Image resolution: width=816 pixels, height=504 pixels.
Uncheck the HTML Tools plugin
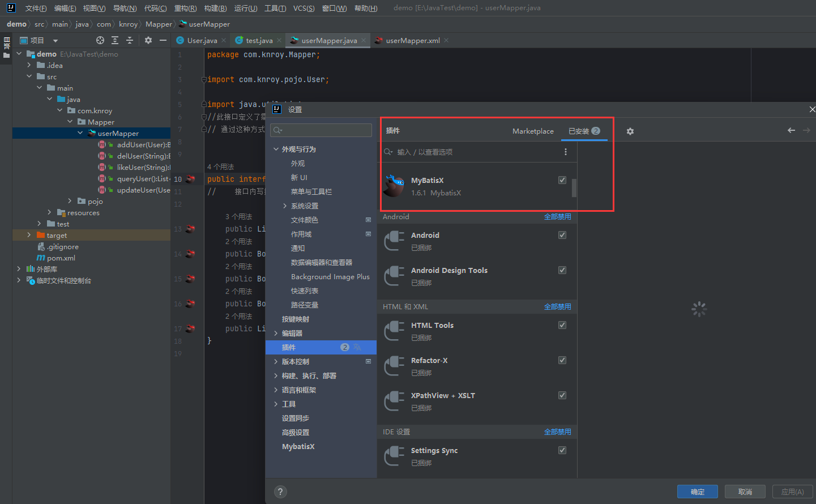562,325
